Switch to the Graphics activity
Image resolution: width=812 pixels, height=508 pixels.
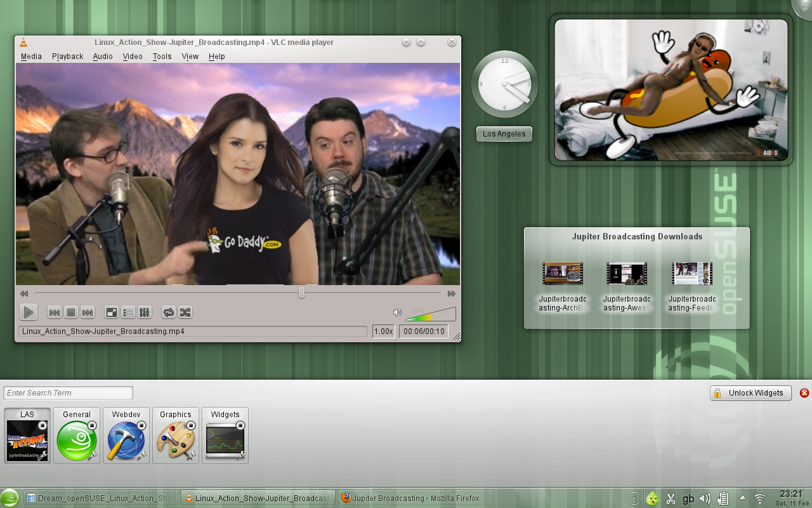coord(176,436)
